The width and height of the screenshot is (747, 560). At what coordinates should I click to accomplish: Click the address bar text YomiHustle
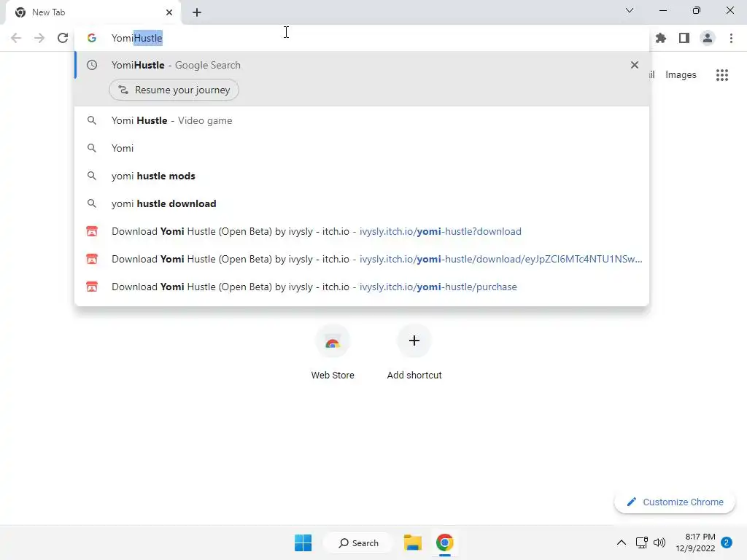coord(136,38)
